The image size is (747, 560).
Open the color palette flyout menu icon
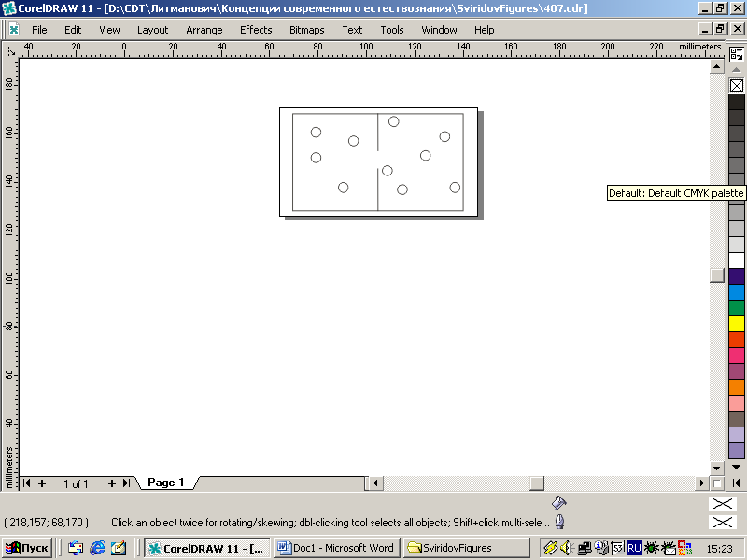click(x=737, y=53)
